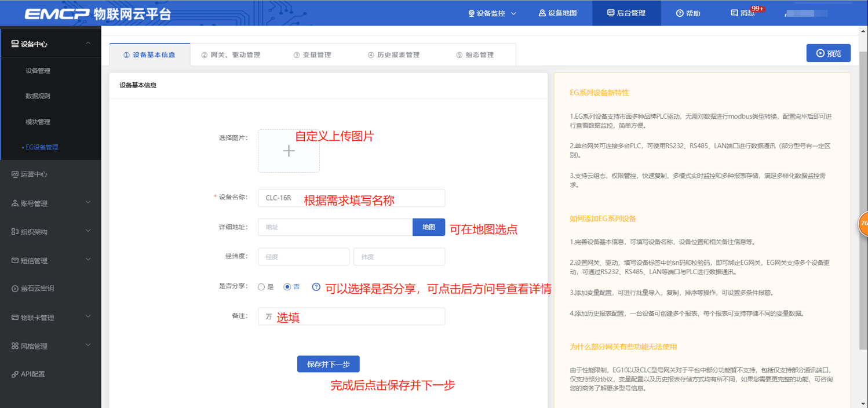Screen dimensions: 868x408
Task: Click the 运营中心 icon
Action: 15,174
